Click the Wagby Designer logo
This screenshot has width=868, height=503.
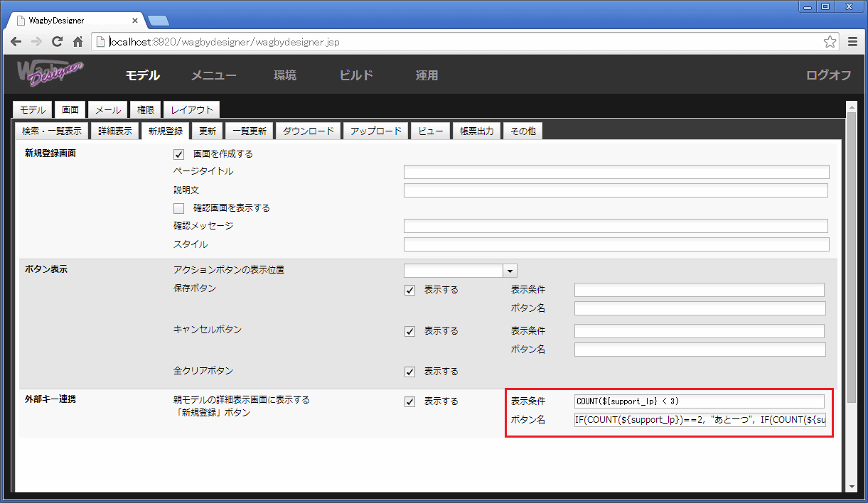[50, 75]
